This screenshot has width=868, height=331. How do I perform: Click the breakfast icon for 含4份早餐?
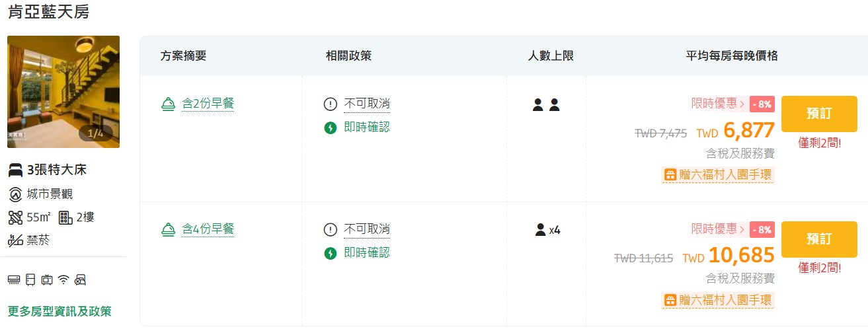169,230
